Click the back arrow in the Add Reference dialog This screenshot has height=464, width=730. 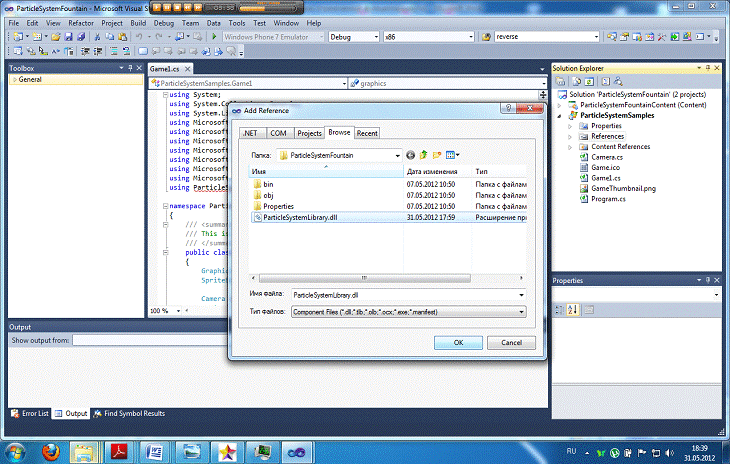411,155
